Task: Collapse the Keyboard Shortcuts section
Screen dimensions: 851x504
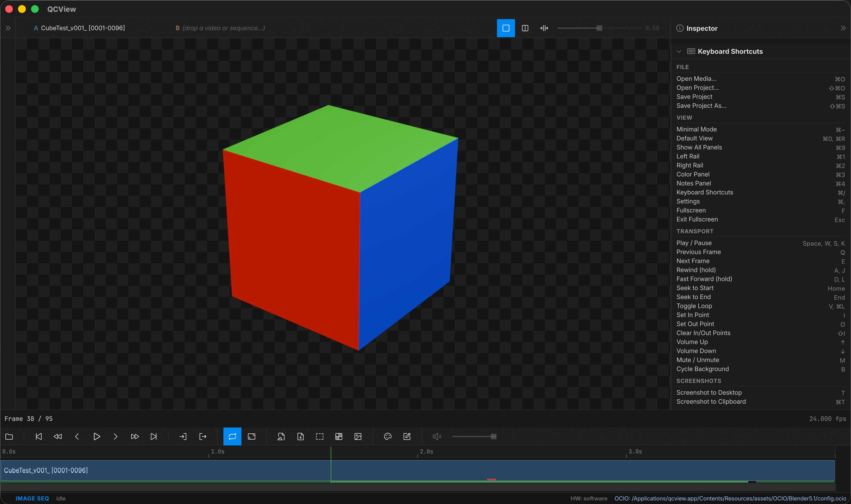Action: tap(679, 51)
